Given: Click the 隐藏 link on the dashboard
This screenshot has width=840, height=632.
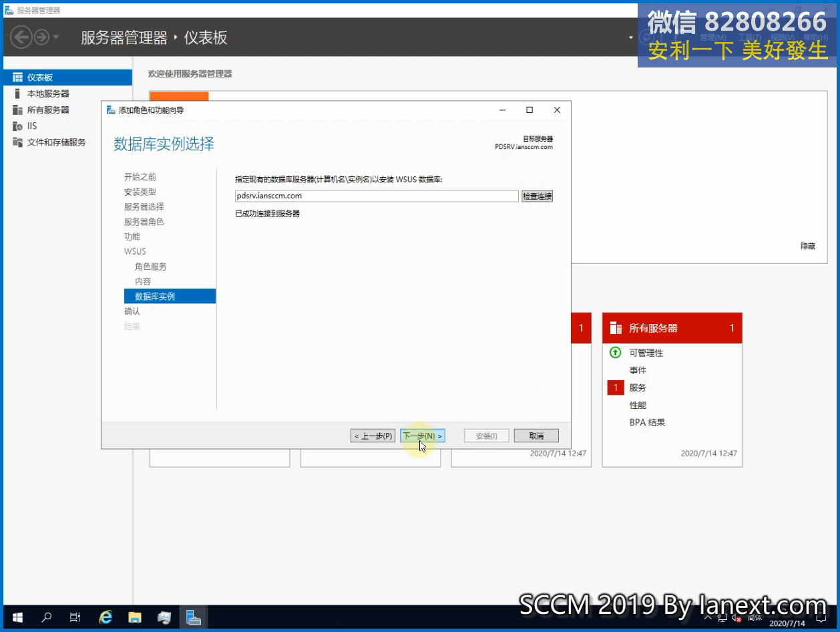Looking at the screenshot, I should point(808,246).
